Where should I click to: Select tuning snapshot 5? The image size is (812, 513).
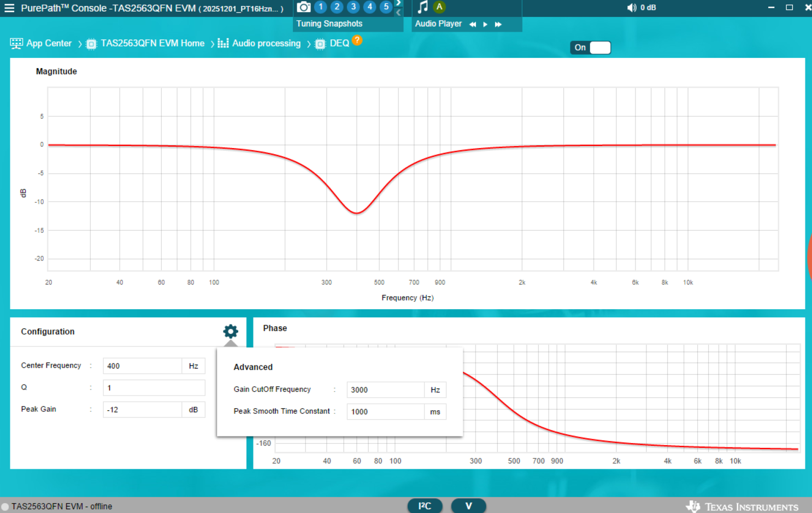tap(386, 7)
